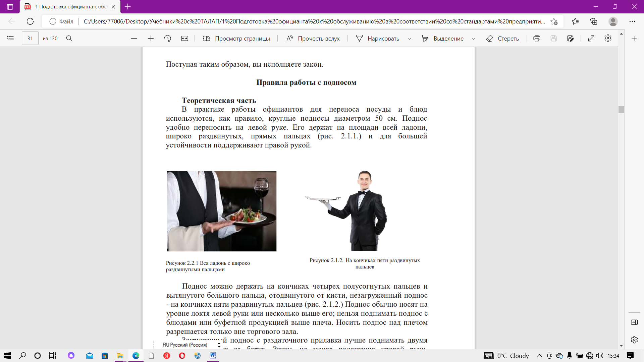Click the waiter with wine tray photo
This screenshot has height=362, width=644.
pos(221,211)
